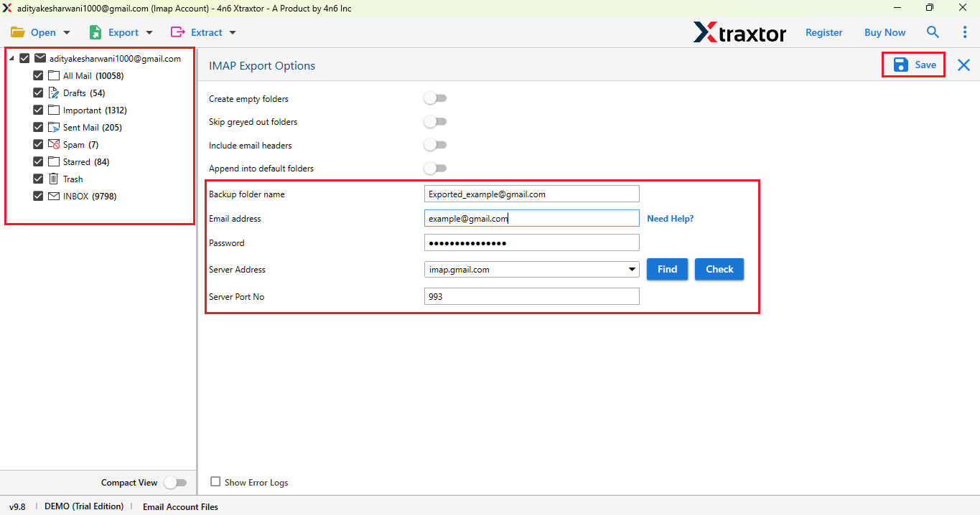Viewport: 980px width, 515px height.
Task: Open the Extract menu
Action: pos(203,32)
